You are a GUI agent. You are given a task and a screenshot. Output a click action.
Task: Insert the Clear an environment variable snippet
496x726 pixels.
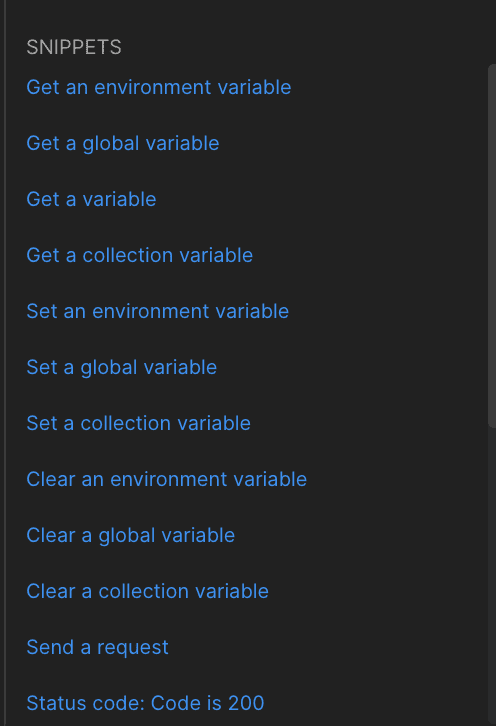(166, 480)
